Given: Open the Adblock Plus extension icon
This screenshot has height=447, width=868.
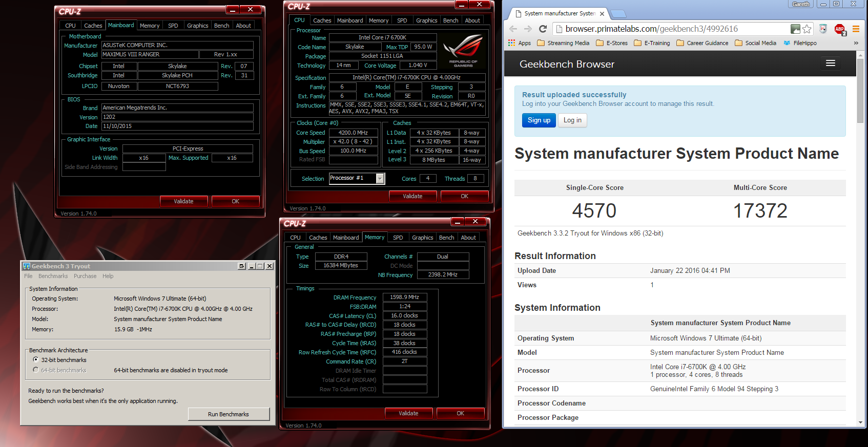Looking at the screenshot, I should (x=840, y=29).
